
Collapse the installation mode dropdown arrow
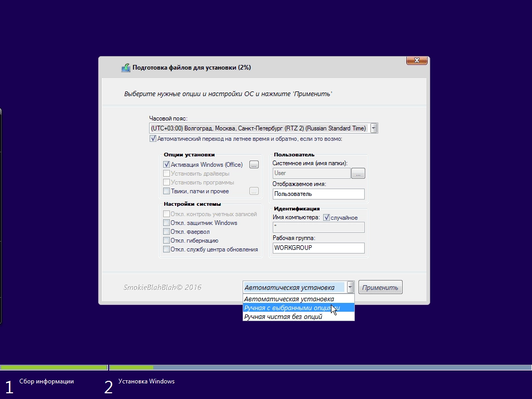[351, 287]
